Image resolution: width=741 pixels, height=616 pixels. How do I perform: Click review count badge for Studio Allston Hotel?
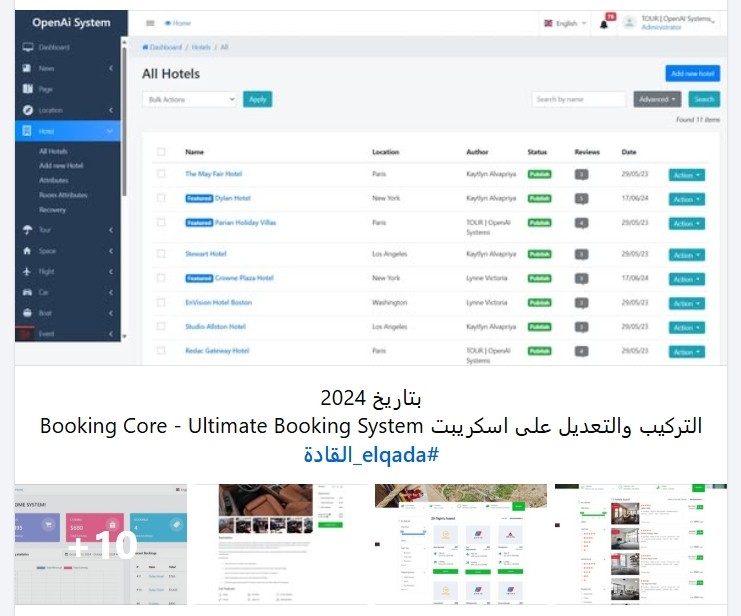(582, 327)
